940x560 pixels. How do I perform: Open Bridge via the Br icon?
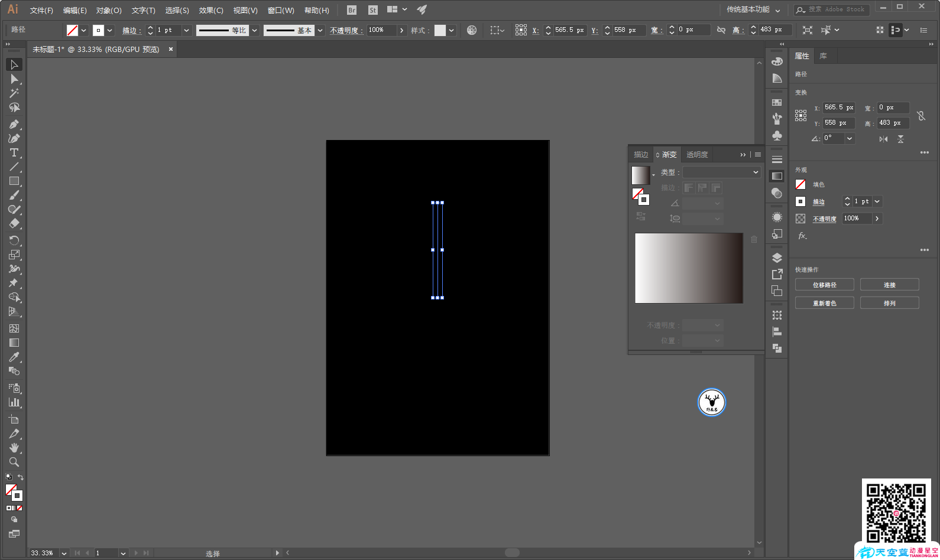[352, 10]
